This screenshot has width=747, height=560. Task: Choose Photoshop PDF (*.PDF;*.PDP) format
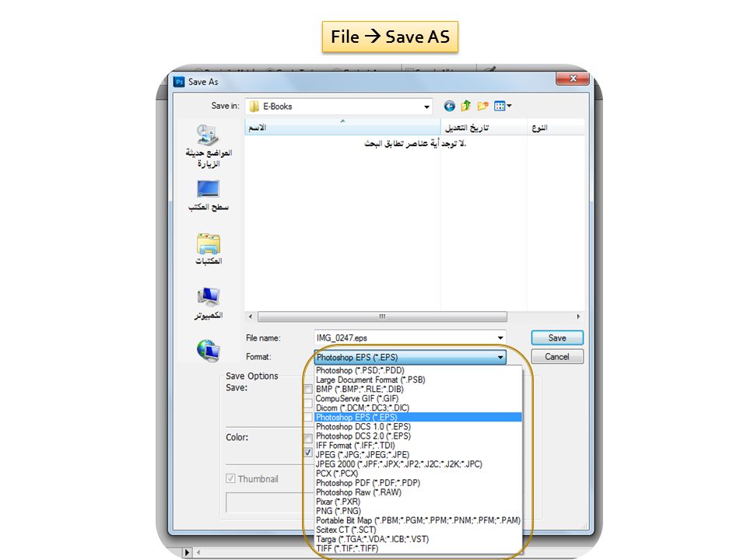(x=419, y=483)
